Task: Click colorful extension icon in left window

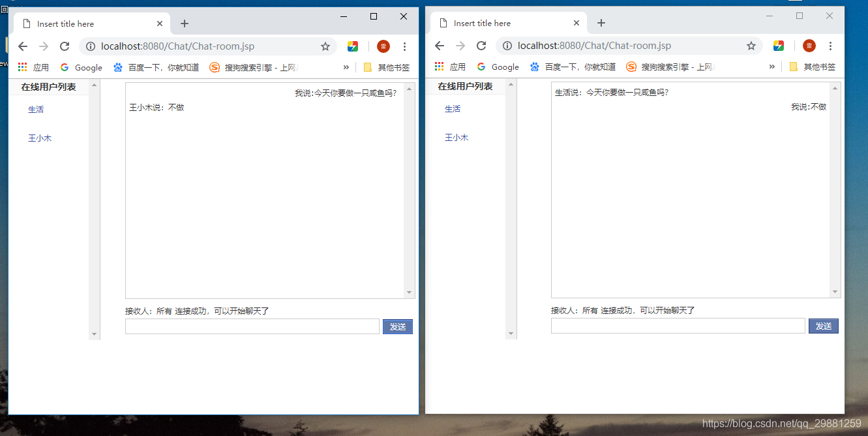Action: pyautogui.click(x=353, y=46)
